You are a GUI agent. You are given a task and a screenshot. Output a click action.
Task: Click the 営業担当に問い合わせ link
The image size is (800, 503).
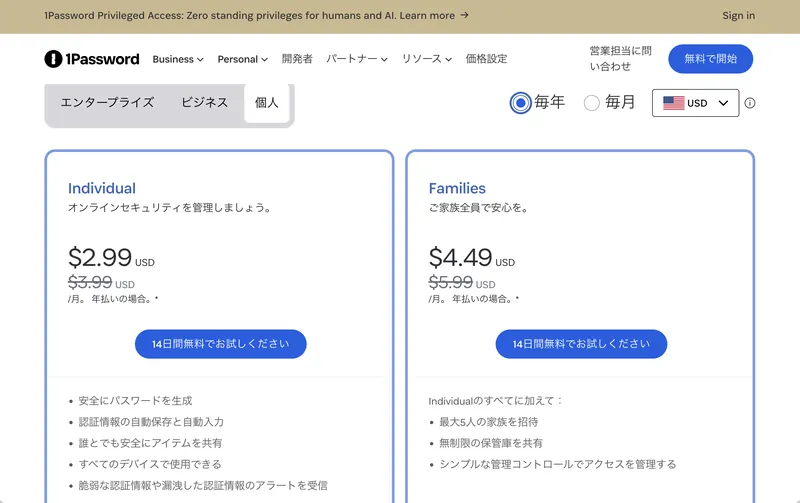point(620,59)
